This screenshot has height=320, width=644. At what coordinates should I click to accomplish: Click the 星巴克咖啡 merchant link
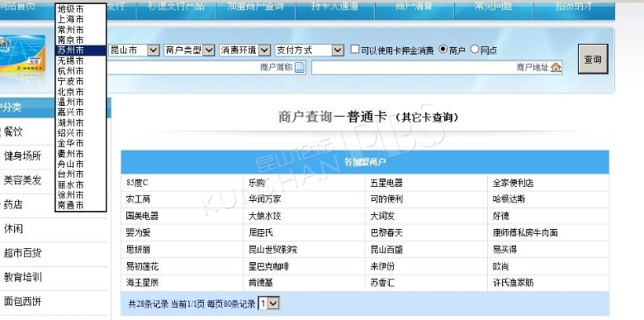click(x=269, y=266)
